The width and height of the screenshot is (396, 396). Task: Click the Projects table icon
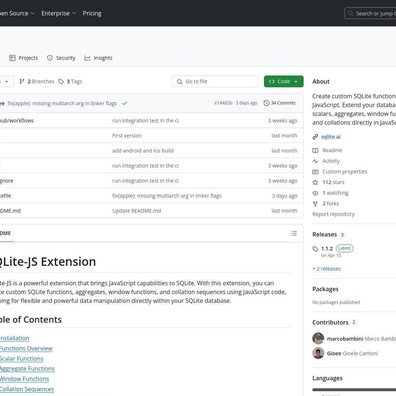click(12, 58)
